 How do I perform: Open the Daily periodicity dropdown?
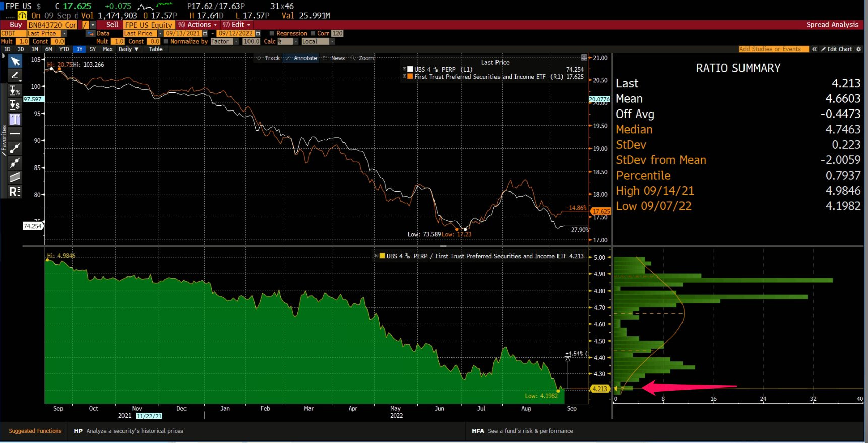(129, 49)
